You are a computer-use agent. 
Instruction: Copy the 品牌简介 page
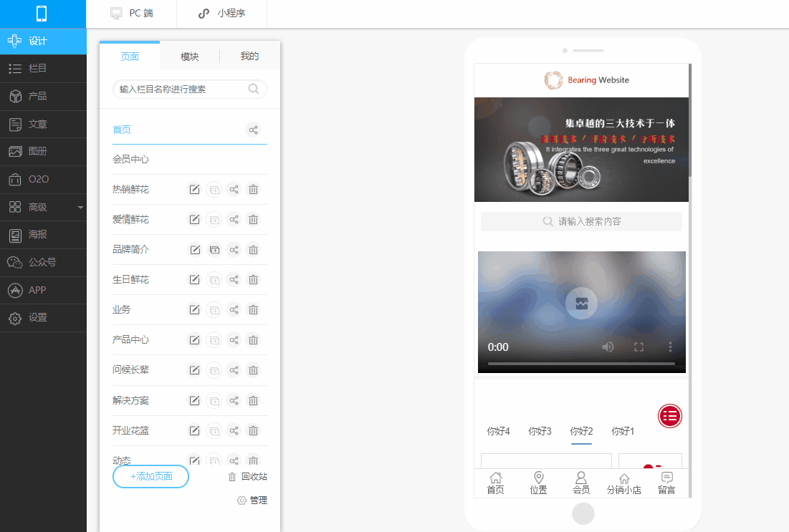pos(214,250)
